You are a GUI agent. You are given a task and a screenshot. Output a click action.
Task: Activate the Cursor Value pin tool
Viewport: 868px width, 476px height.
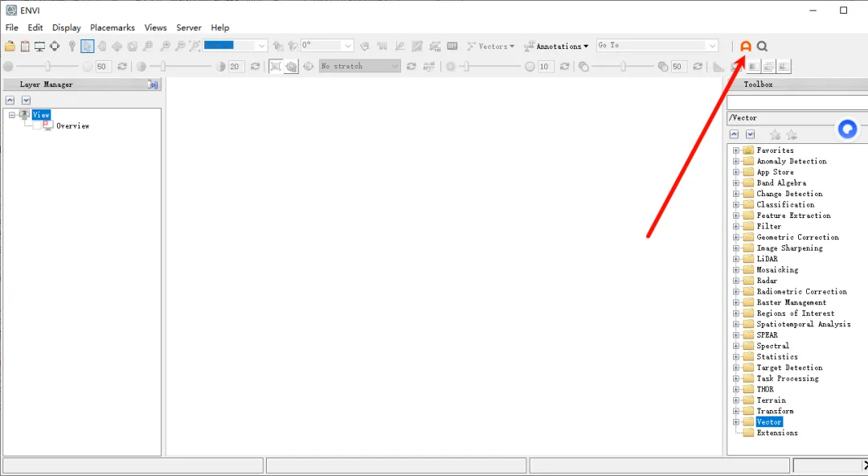pos(72,47)
